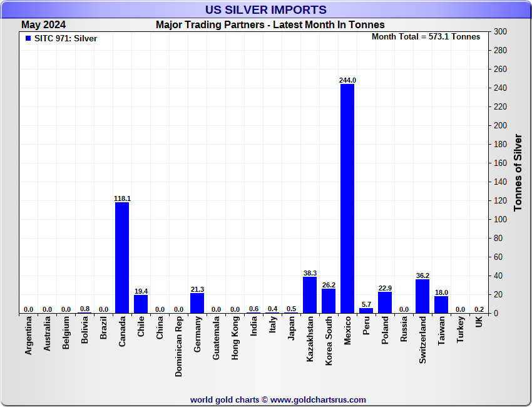Click the 0.2 value label above UK

click(479, 309)
